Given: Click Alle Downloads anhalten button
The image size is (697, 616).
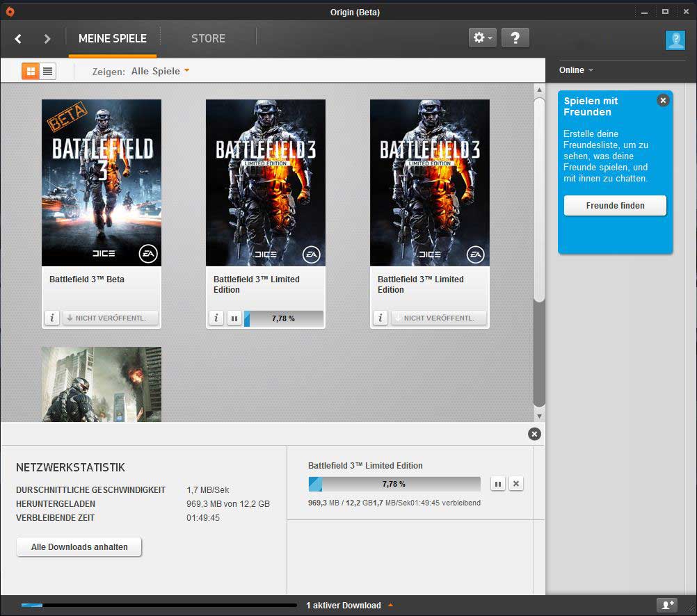Looking at the screenshot, I should 79,546.
